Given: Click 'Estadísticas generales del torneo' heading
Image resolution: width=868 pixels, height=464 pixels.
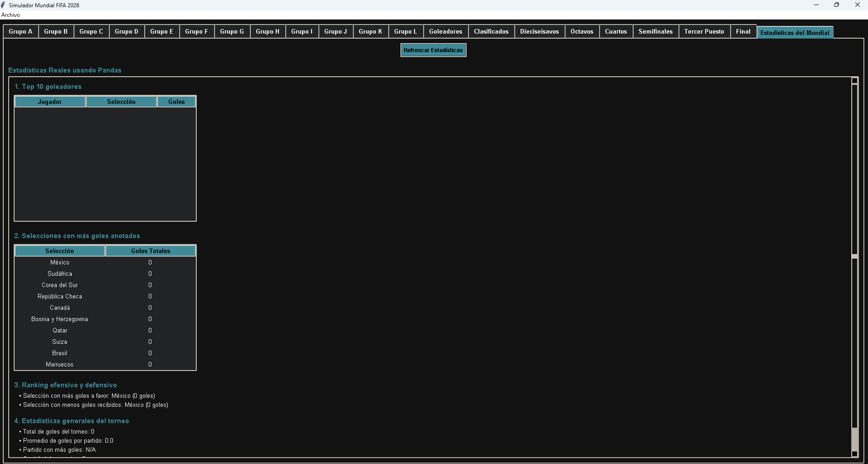Looking at the screenshot, I should point(72,421).
